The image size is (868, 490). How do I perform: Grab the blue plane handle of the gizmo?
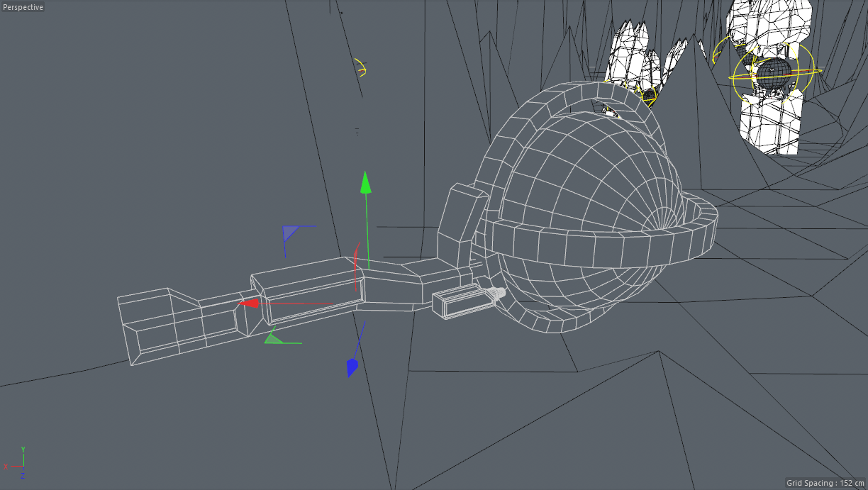point(290,232)
